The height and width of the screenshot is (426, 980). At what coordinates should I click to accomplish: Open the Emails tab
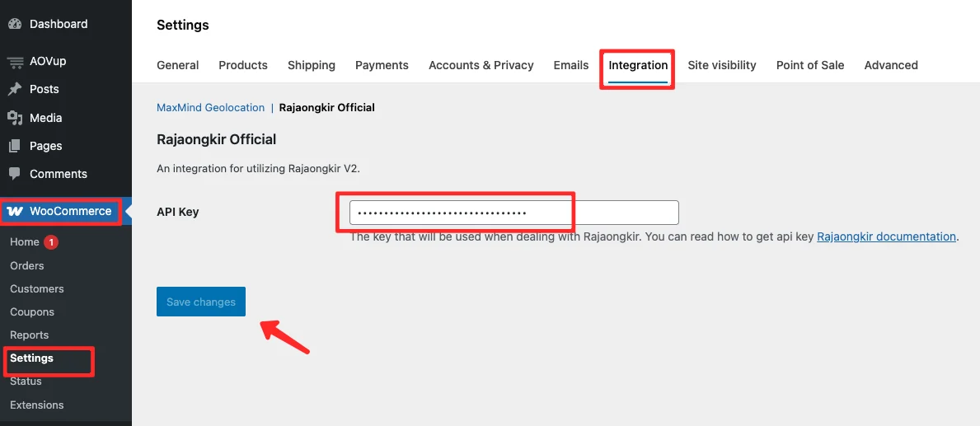pyautogui.click(x=571, y=65)
